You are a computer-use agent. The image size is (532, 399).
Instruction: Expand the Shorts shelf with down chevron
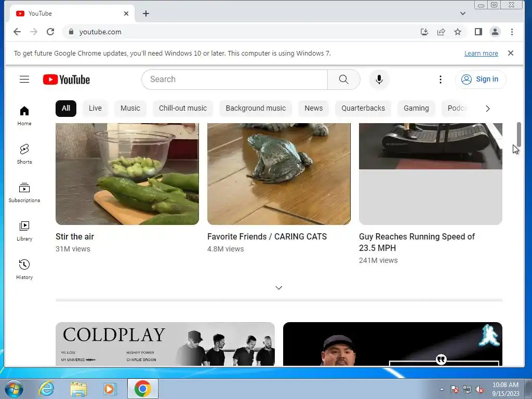coord(279,288)
